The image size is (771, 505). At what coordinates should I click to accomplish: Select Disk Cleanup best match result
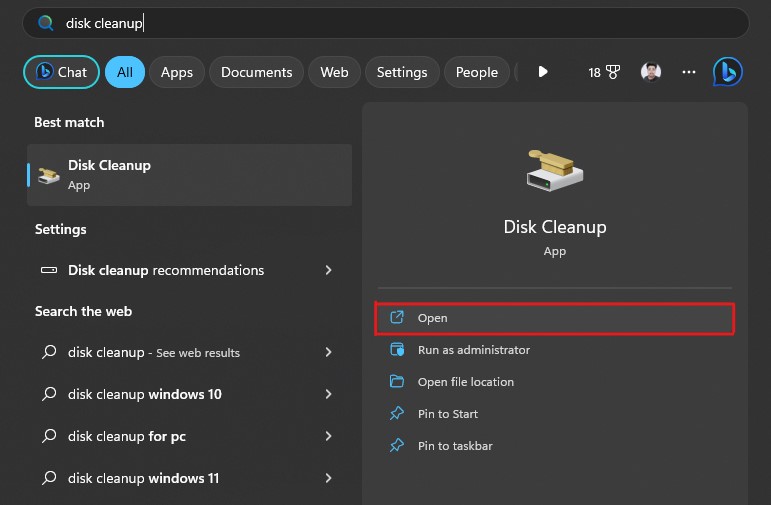point(189,175)
